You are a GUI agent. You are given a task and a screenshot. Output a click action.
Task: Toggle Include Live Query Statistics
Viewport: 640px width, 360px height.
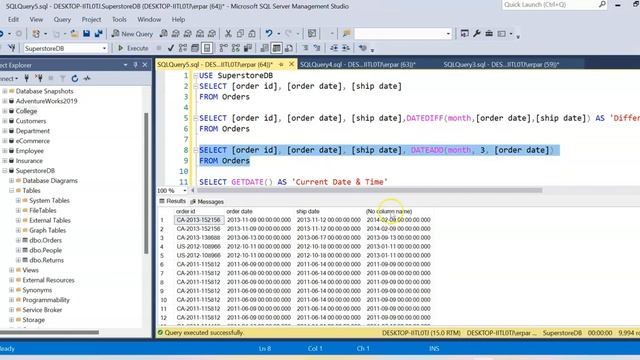click(236, 48)
